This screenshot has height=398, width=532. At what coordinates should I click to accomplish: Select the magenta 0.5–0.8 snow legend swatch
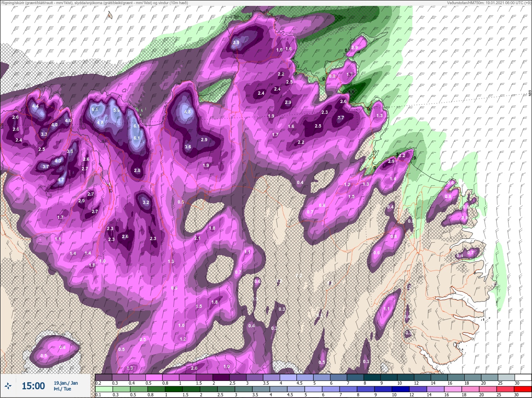pyautogui.click(x=154, y=377)
